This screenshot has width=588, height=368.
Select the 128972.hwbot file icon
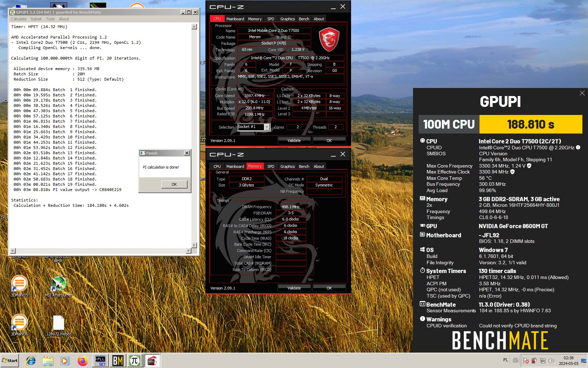coord(58,325)
